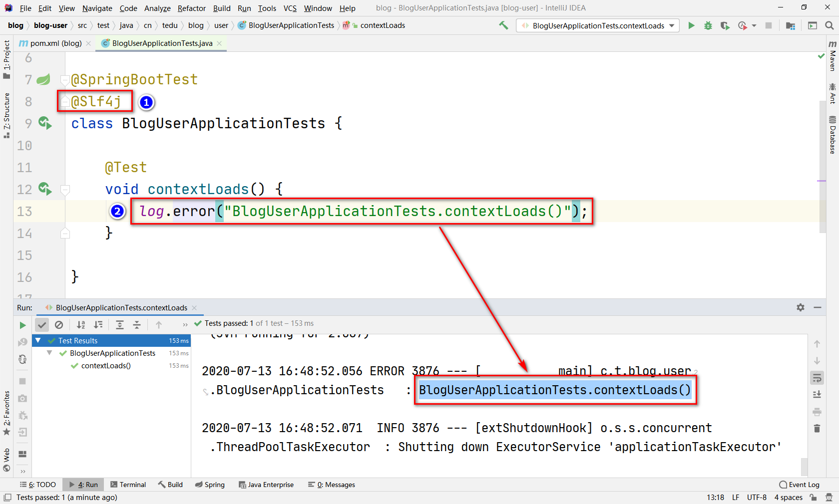The width and height of the screenshot is (839, 504).
Task: Open the Terminal tool window
Action: (128, 485)
